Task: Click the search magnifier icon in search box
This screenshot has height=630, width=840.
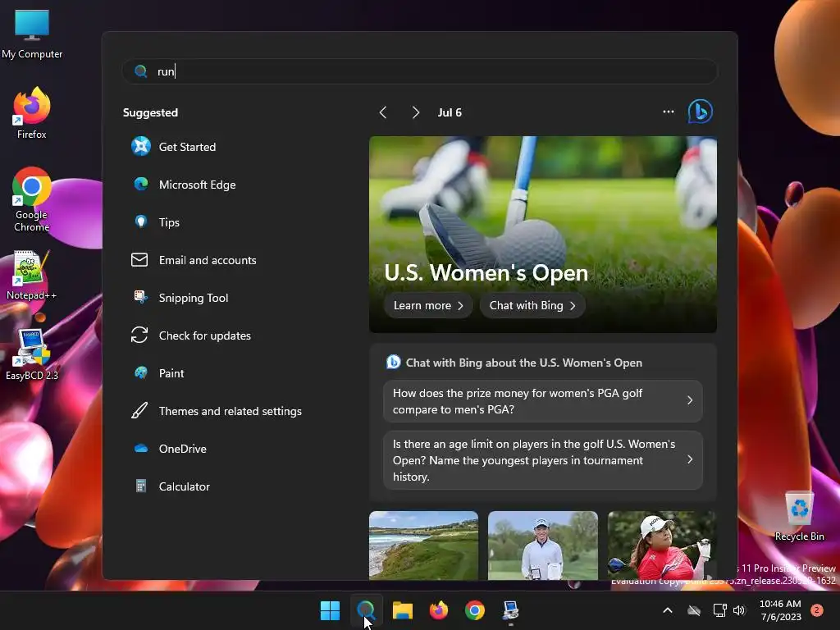Action: (141, 71)
